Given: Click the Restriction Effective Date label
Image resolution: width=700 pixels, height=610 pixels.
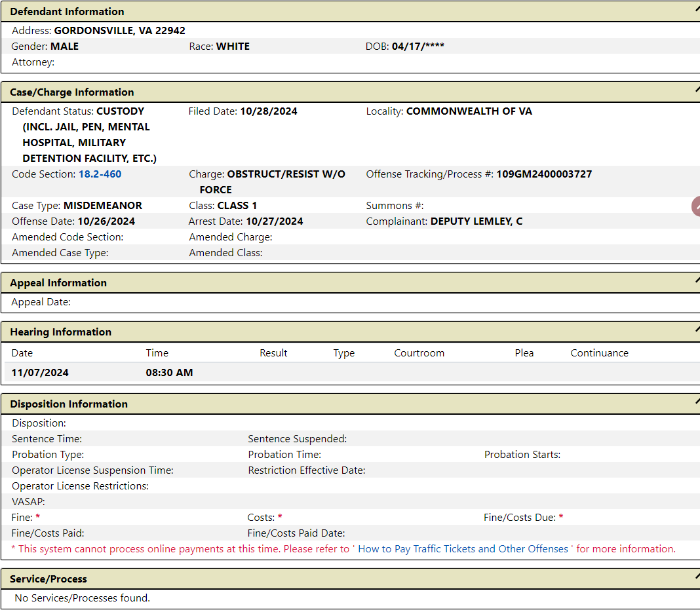Looking at the screenshot, I should (307, 470).
